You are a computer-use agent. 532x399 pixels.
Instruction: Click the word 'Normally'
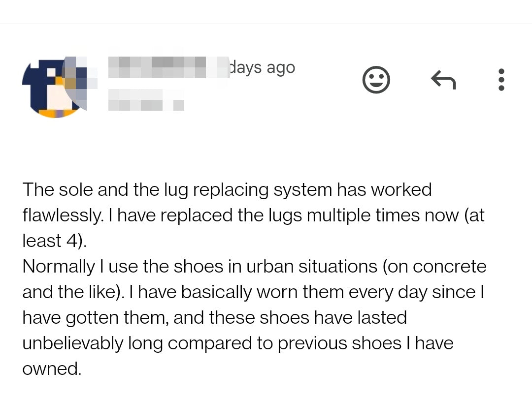click(58, 266)
